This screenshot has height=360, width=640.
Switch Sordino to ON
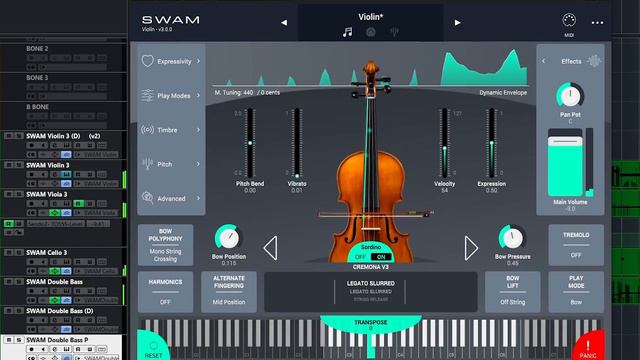coord(381,257)
